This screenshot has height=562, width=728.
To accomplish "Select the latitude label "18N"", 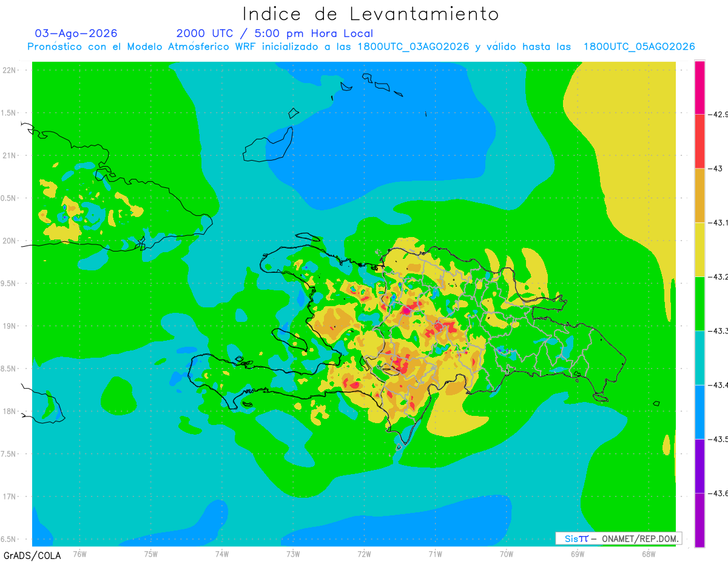I will click(10, 412).
